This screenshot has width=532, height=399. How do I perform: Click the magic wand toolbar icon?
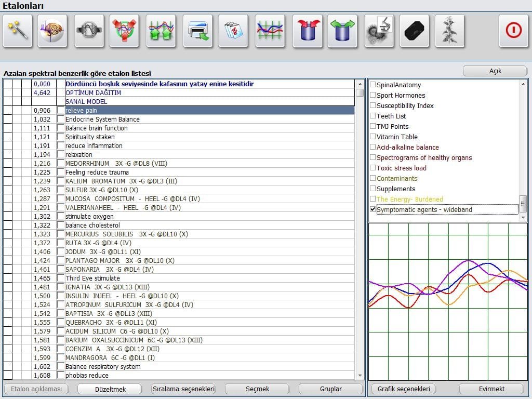pyautogui.click(x=18, y=31)
